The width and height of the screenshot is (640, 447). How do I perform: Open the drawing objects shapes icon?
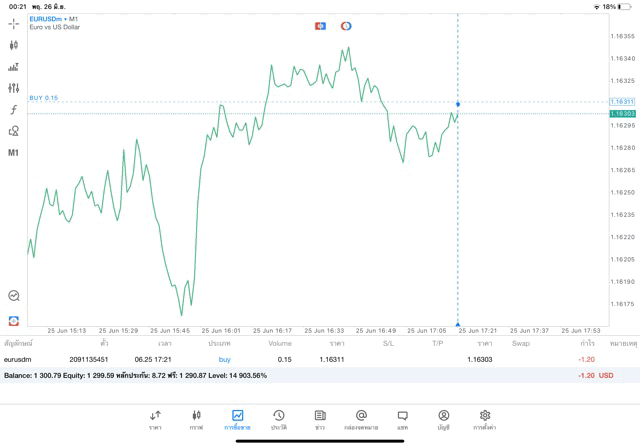(x=13, y=131)
